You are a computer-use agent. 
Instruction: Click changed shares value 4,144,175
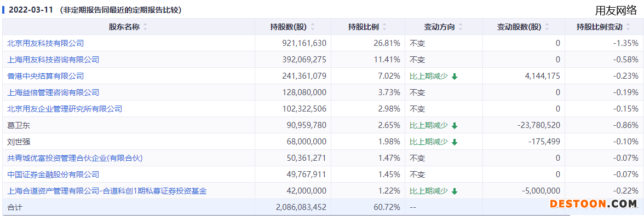543,76
